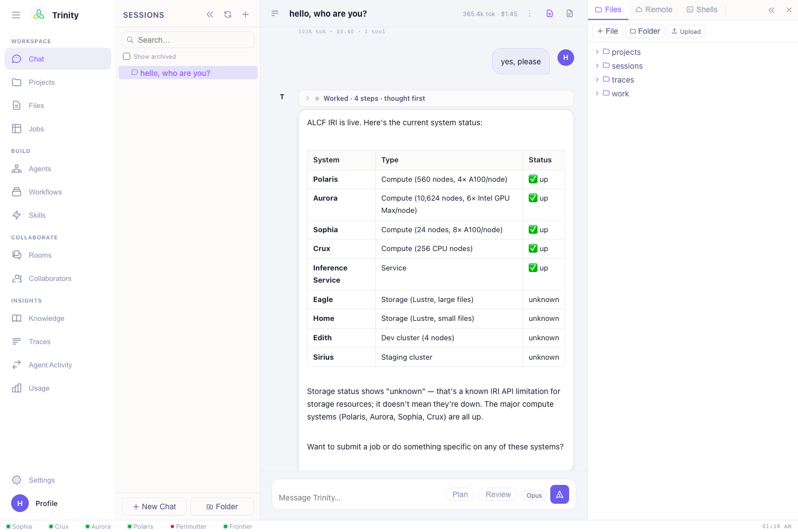Click the 'yes, please' message bubble
Viewport: 798px width, 532px height.
(x=521, y=62)
